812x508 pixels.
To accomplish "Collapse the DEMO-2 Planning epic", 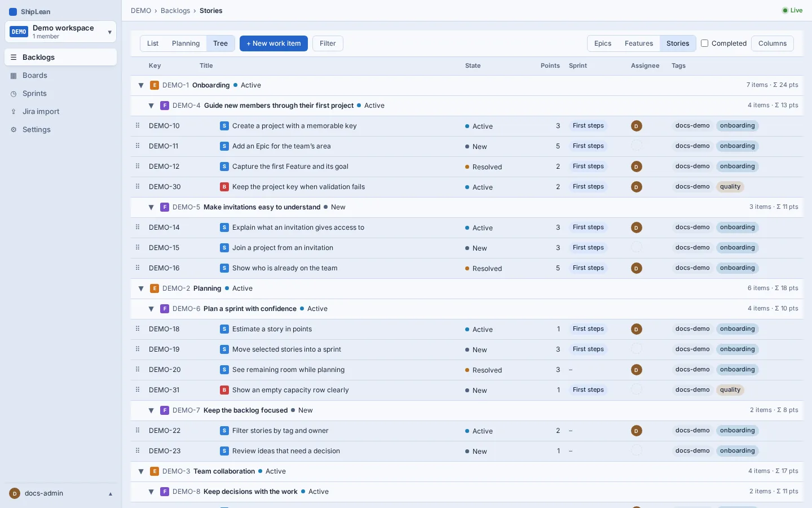I will (141, 288).
